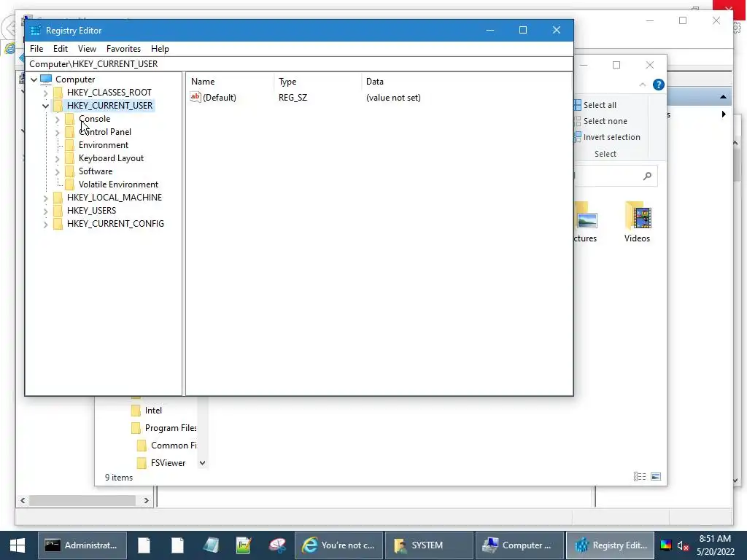Select HKEY_USERS folder icon
Screen dimensions: 747x560
[x=58, y=211]
